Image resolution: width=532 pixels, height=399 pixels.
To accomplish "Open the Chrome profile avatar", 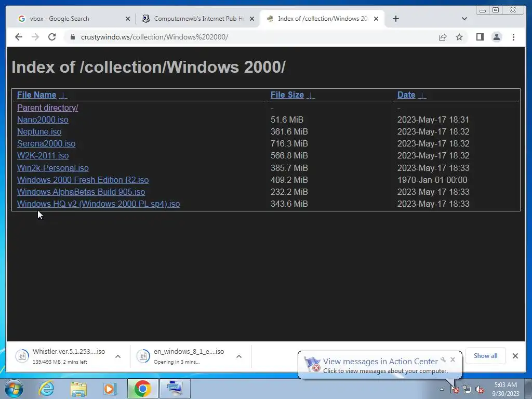I will tap(496, 37).
